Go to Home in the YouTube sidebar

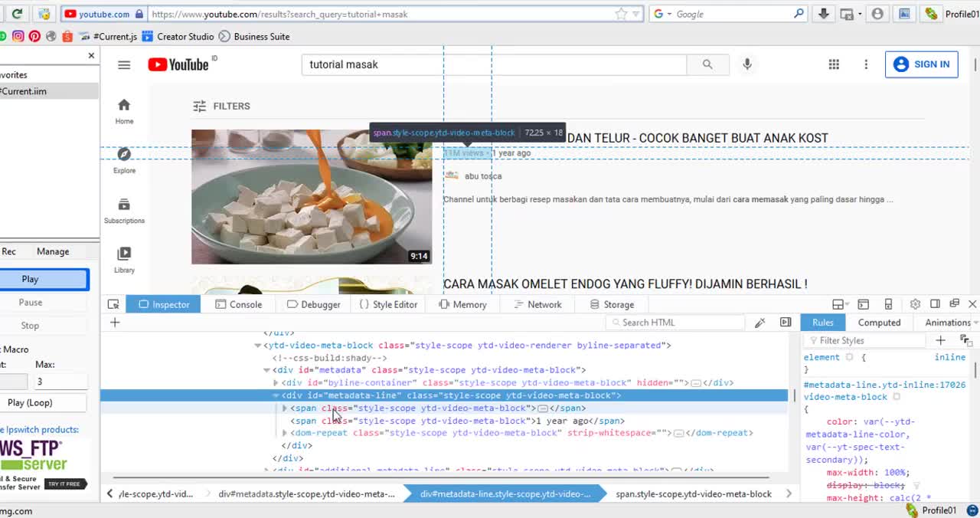124,111
